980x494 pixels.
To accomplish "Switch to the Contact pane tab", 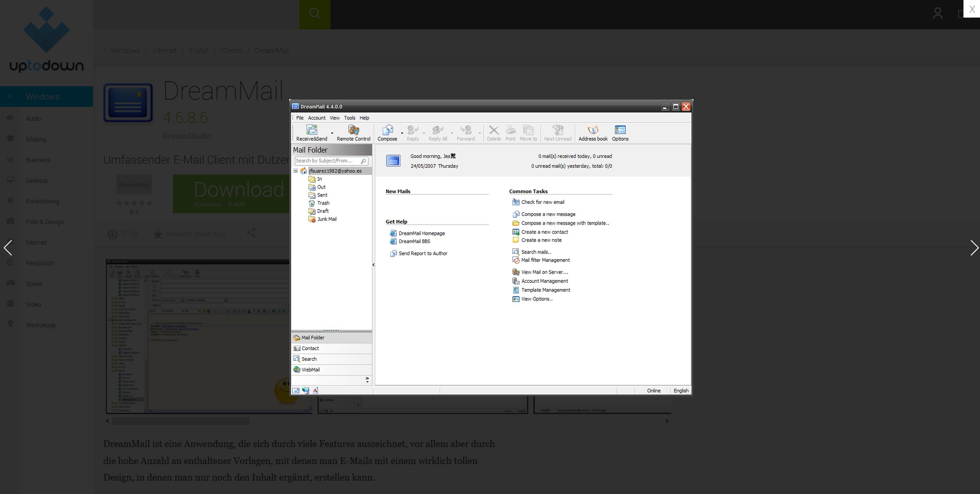I will coord(331,348).
